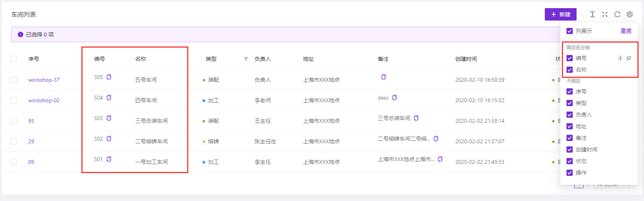Uncheck 状态 in column settings
Viewport: 644px width, 201px height.
coord(570,161)
